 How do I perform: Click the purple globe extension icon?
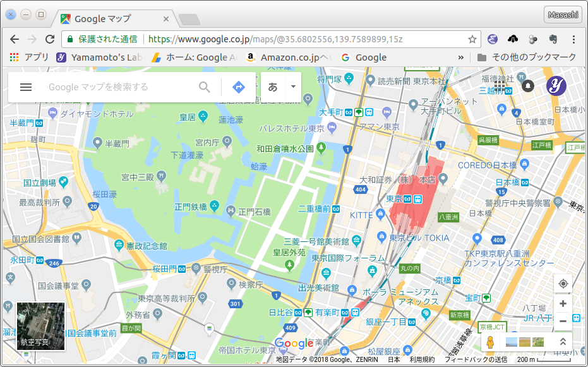[x=493, y=39]
